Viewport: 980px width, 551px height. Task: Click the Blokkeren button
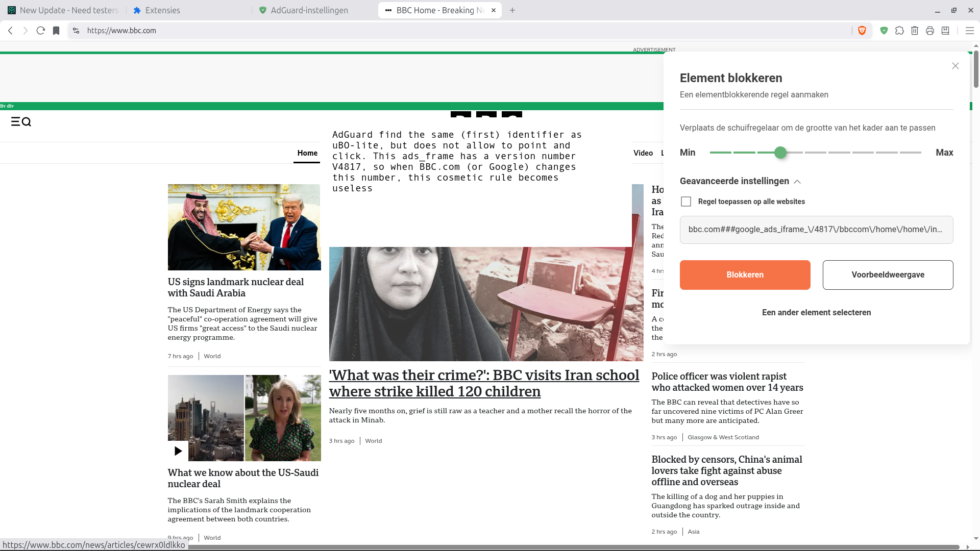(x=745, y=275)
